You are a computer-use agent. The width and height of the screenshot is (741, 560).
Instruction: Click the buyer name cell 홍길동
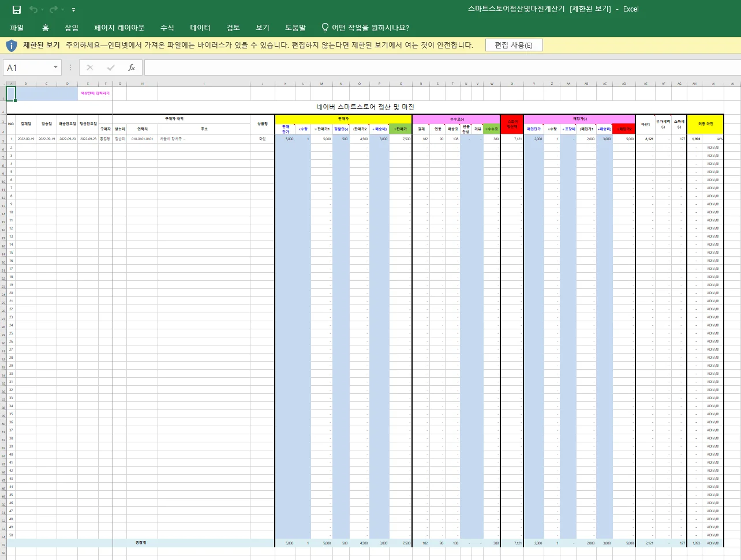[105, 139]
